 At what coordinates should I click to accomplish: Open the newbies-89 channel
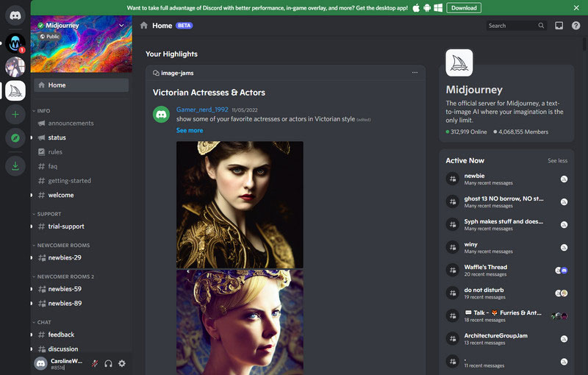(x=81, y=304)
